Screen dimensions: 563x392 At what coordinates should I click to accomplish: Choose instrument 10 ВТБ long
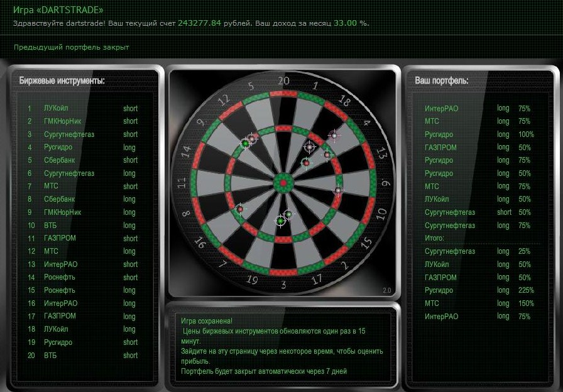82,226
